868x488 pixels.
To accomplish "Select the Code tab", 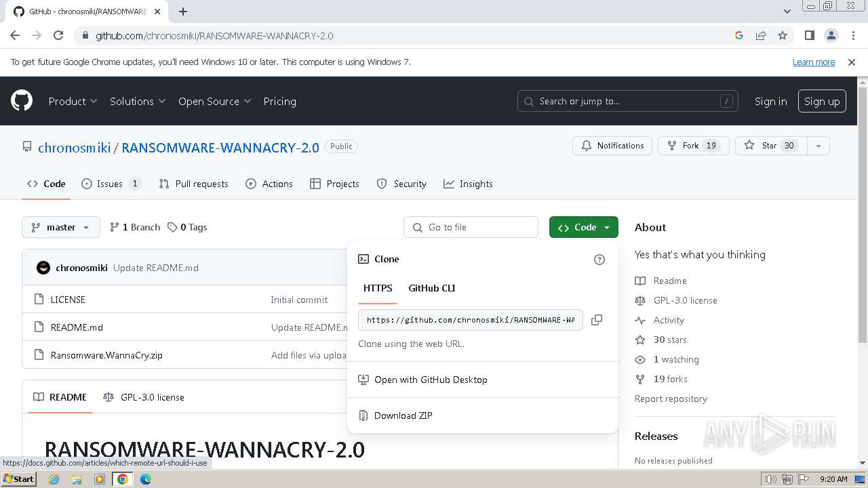I will (x=46, y=184).
